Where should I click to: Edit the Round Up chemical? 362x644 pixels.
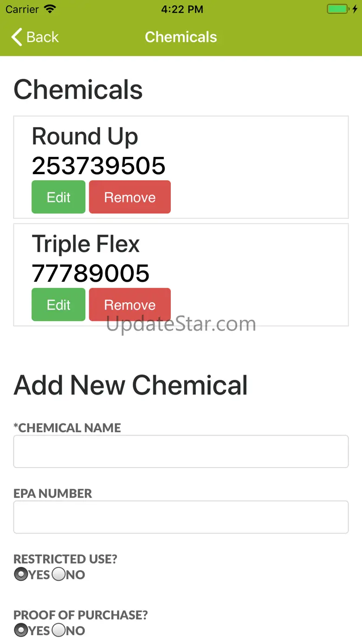pyautogui.click(x=58, y=197)
